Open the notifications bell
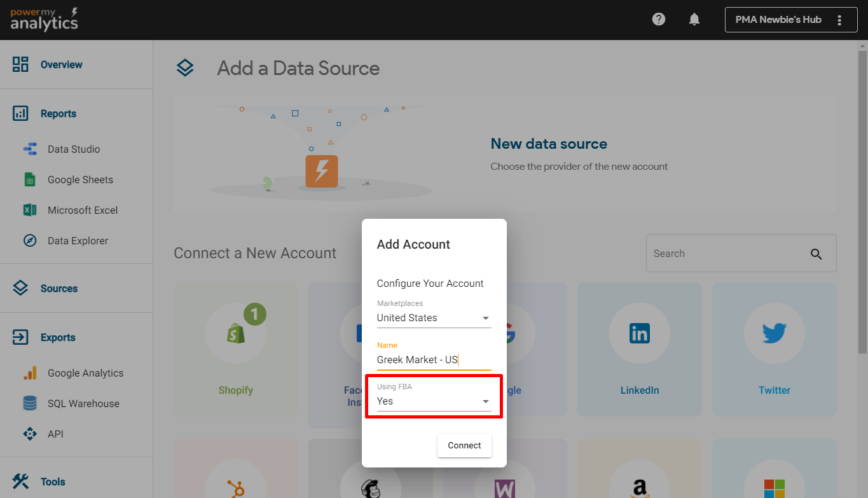Screen dimensions: 868x498 click(694, 19)
